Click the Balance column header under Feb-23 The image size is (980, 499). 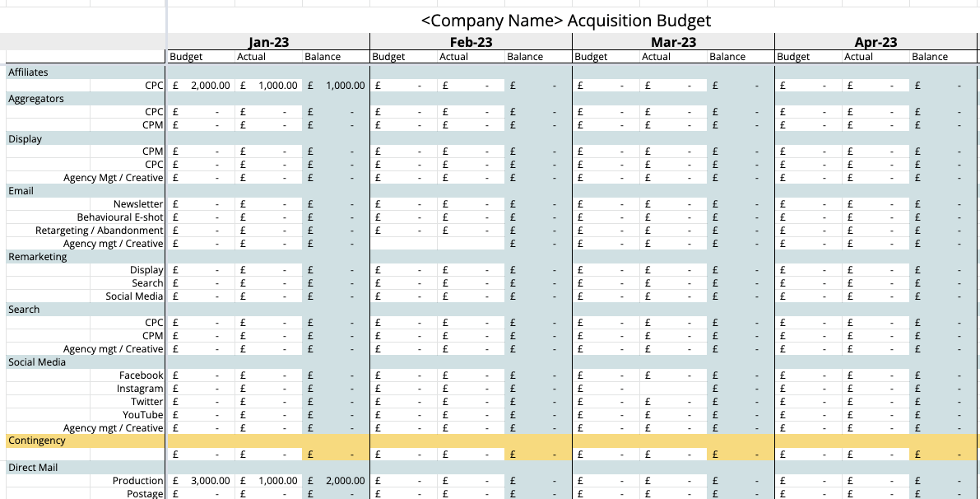[x=525, y=57]
